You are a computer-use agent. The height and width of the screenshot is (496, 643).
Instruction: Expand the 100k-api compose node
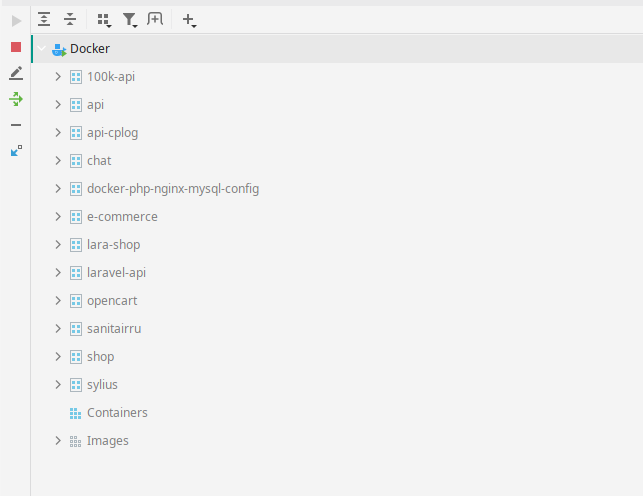(x=58, y=77)
